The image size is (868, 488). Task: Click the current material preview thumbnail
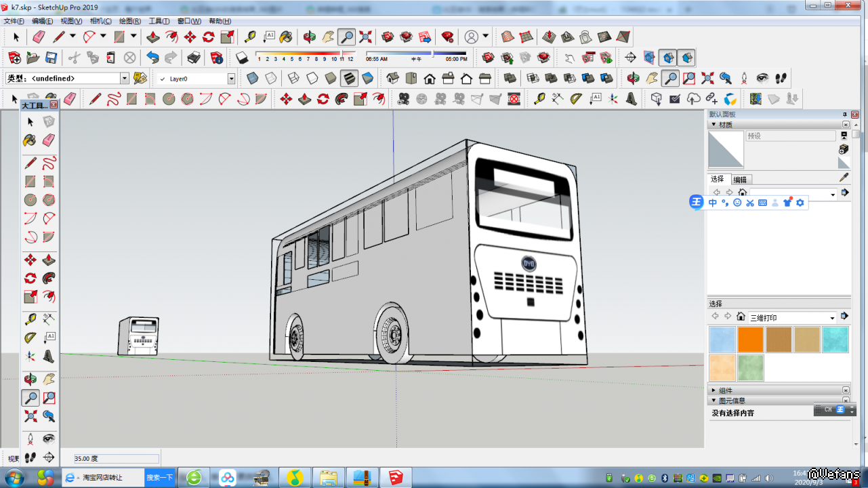726,149
